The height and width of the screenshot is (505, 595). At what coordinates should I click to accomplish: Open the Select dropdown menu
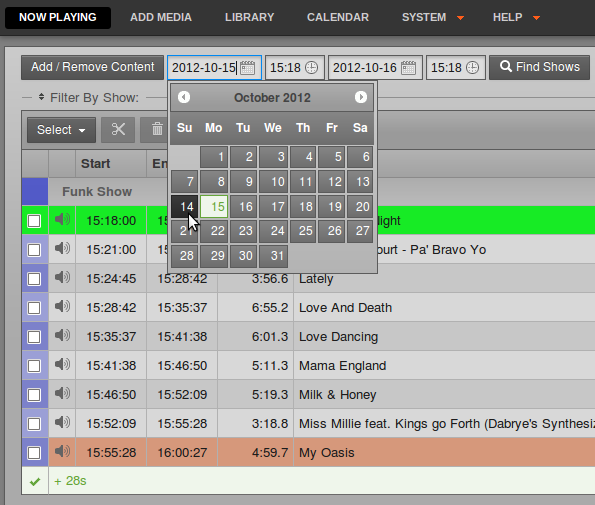[61, 130]
